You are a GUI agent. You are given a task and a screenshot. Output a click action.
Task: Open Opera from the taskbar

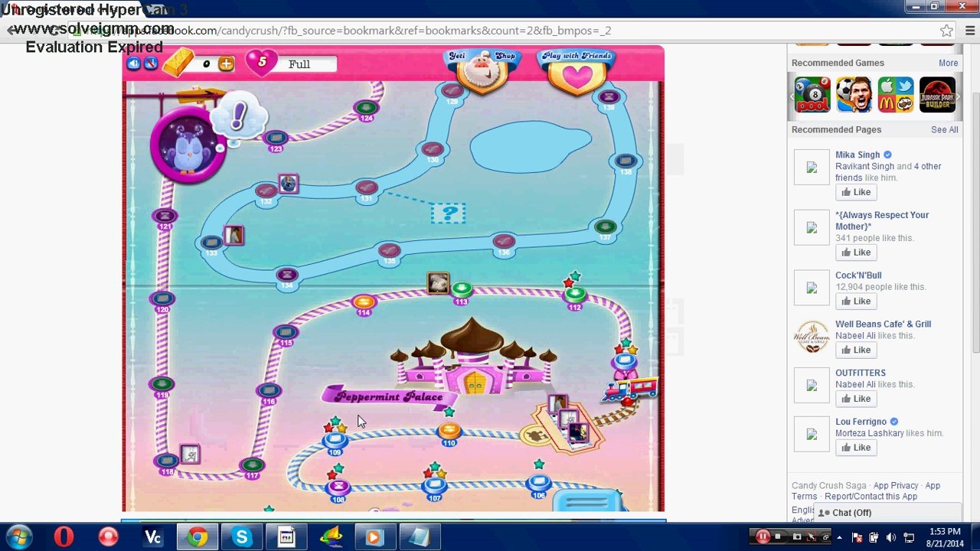64,537
